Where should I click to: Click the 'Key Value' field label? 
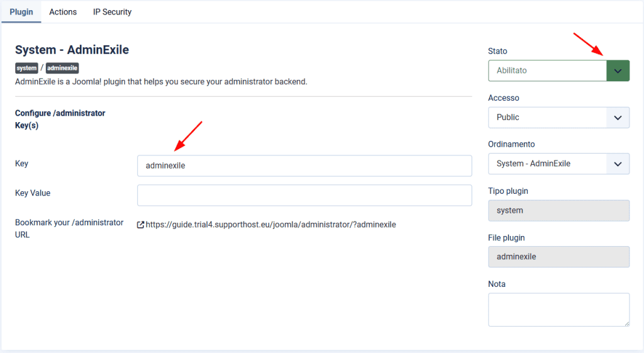point(33,193)
